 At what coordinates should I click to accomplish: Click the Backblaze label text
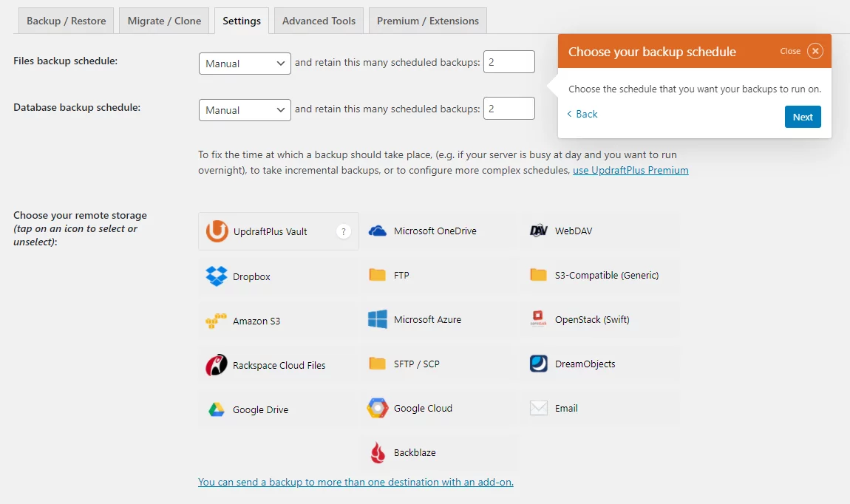415,452
